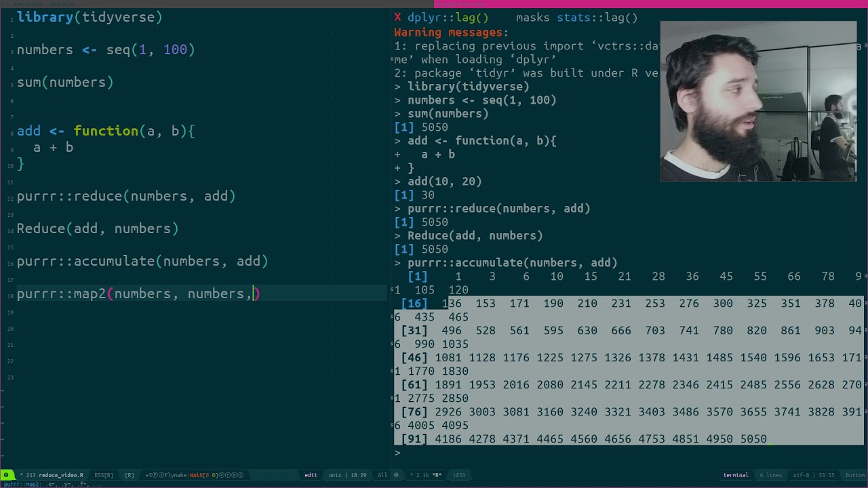Click the 'dplyr::lag()' conflict line
This screenshot has width=868, height=488.
(x=516, y=18)
